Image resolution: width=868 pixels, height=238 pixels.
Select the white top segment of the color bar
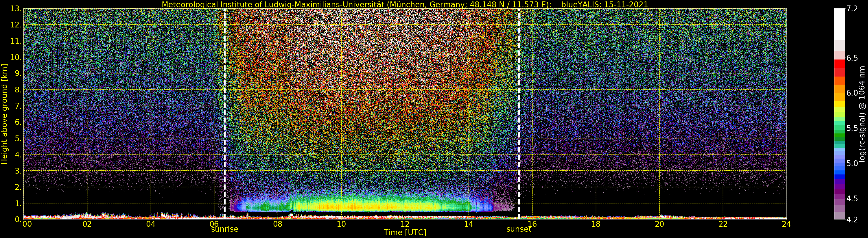(x=839, y=24)
